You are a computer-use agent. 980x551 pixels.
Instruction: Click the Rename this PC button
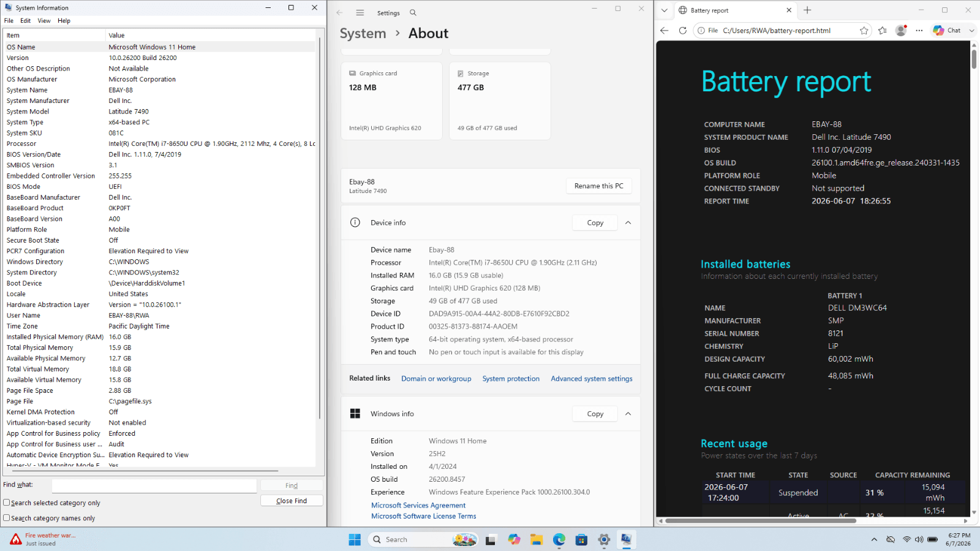click(599, 186)
